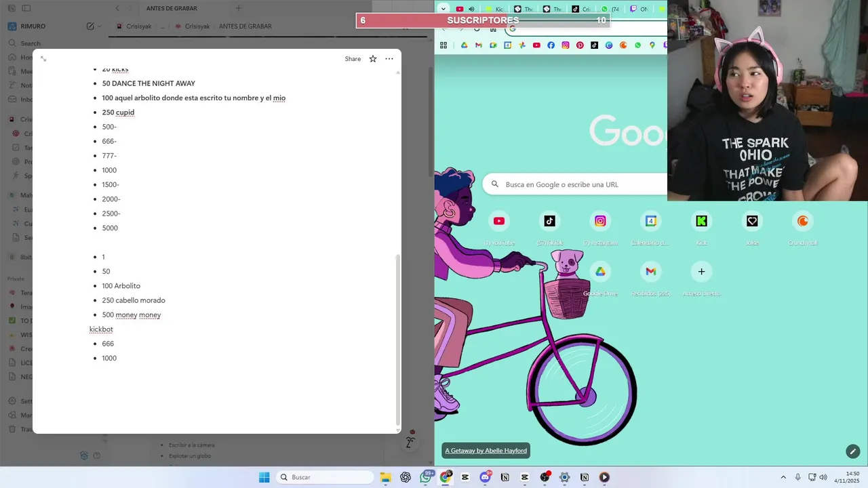This screenshot has width=868, height=488.
Task: Open A Getaway by Abelle Hayford link
Action: click(486, 451)
